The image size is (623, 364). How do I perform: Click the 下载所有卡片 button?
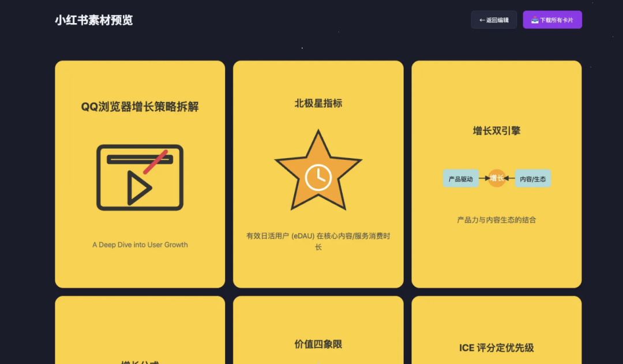coord(552,20)
